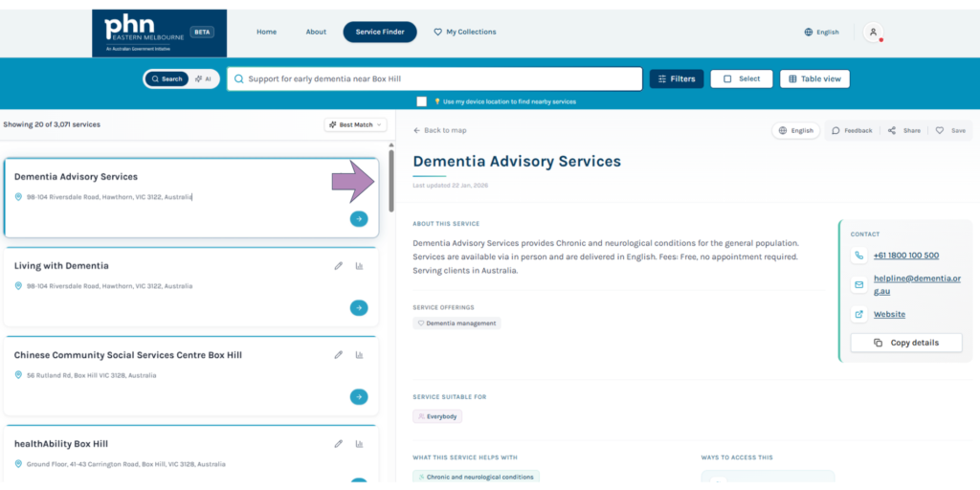This screenshot has height=490, width=980.
Task: Click the arrow button on Living with Dementia card
Action: (x=359, y=308)
